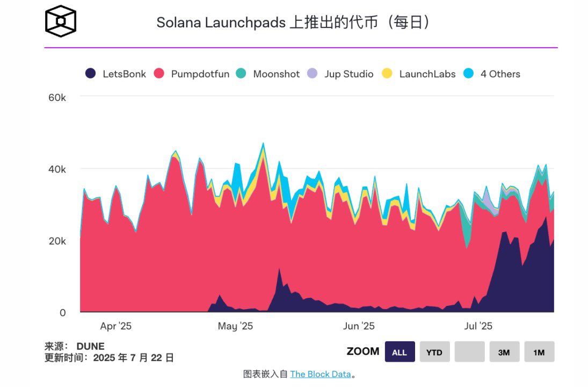The height and width of the screenshot is (387, 588).
Task: Toggle LetsBonk series in legend
Action: tap(116, 74)
